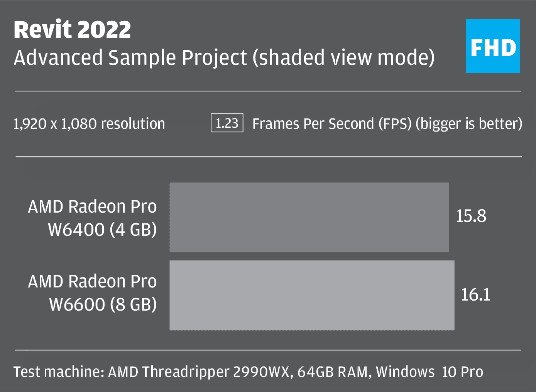Click the boxed 1.23 legend sample
Viewport: 536px width, 392px height.
[x=227, y=123]
